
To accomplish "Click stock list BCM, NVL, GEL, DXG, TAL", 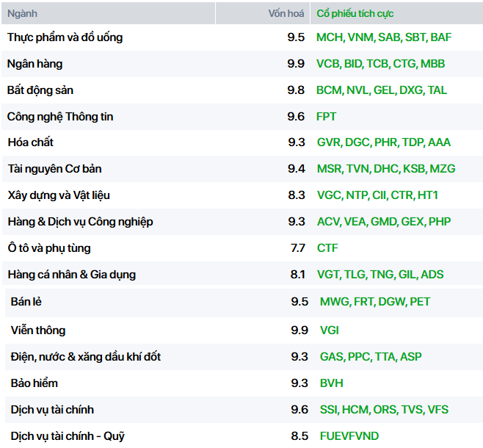I will 382,90.
